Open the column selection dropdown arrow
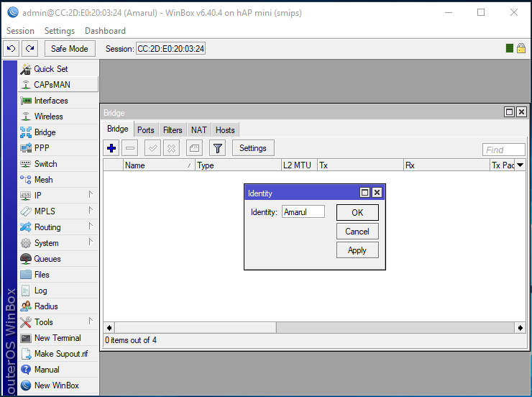The image size is (532, 397). (x=520, y=165)
